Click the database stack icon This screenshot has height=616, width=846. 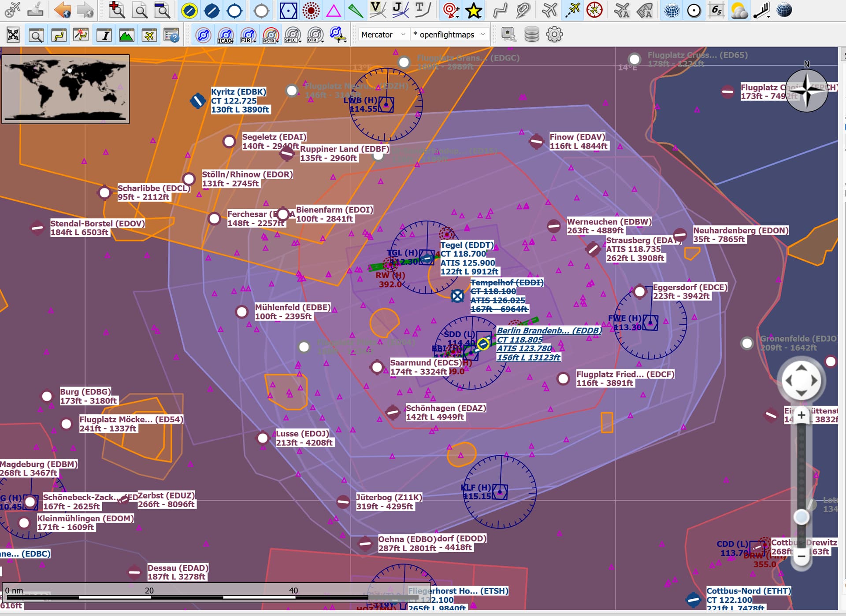click(532, 34)
